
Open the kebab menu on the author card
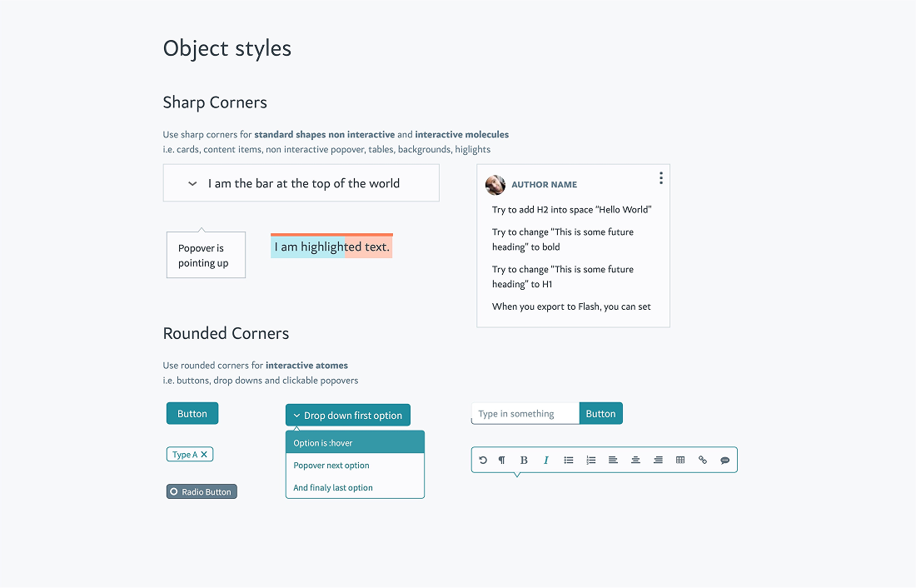pos(660,177)
